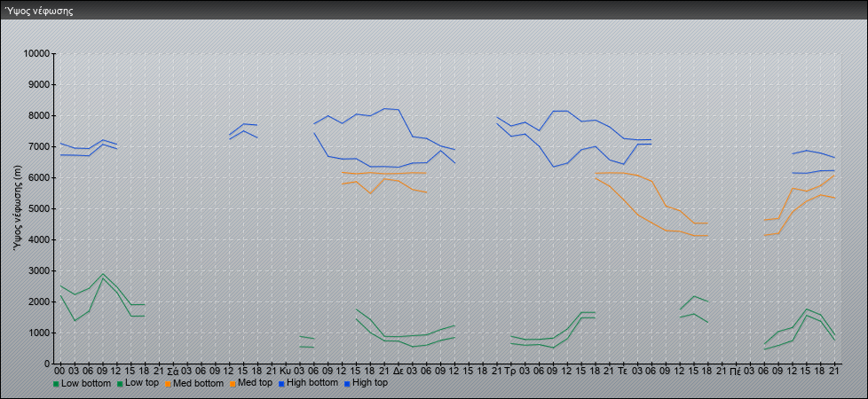Click the 7000 y-axis label
The height and width of the screenshot is (399, 868).
tap(39, 146)
